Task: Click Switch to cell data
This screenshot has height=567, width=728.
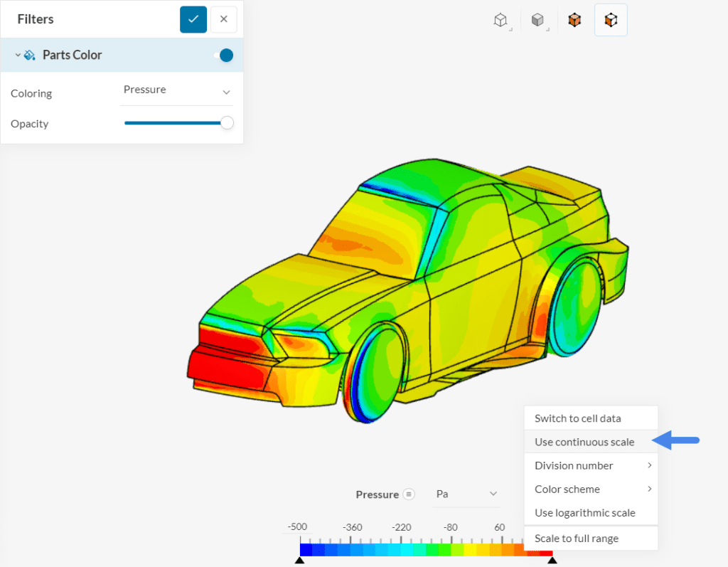Action: click(577, 418)
